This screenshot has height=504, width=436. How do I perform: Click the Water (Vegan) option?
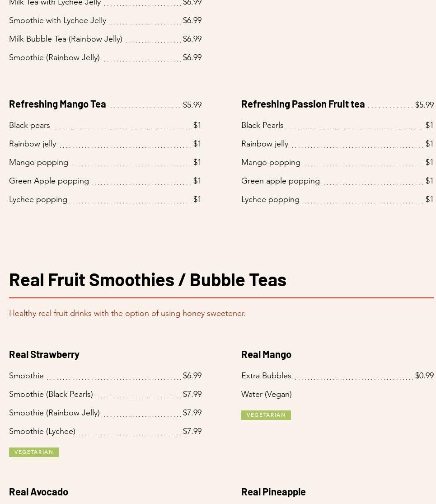(267, 395)
